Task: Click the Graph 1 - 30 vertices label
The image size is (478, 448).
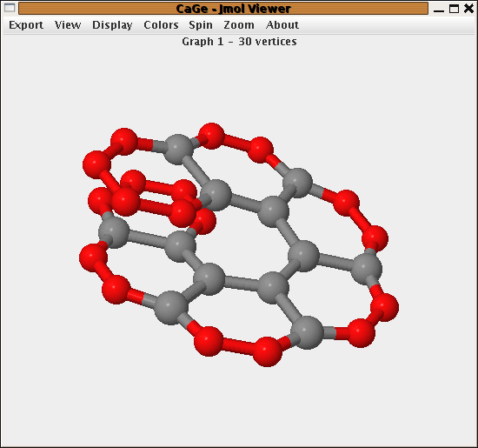Action: 239,42
